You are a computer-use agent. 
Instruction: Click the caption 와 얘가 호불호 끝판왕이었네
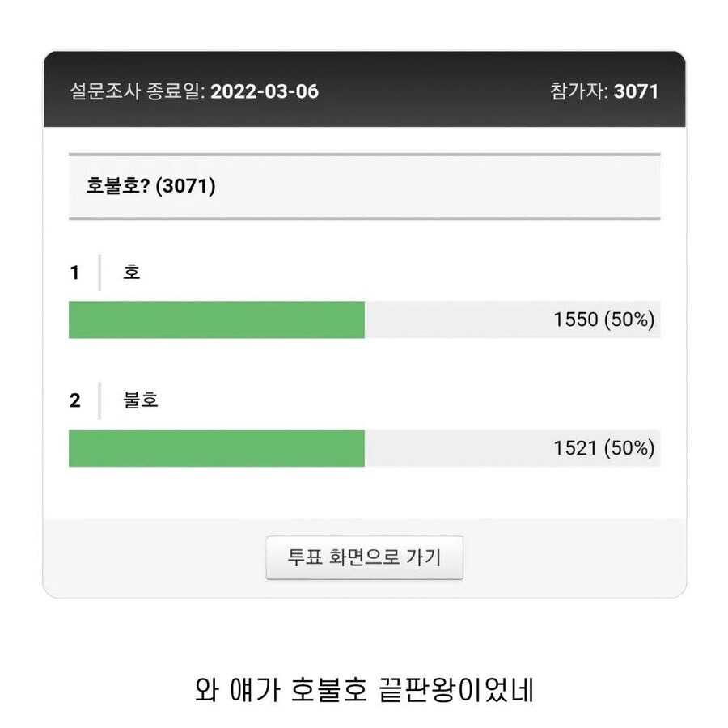point(364,692)
